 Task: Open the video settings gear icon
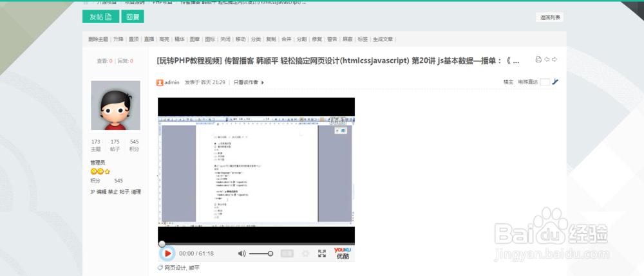point(305,253)
